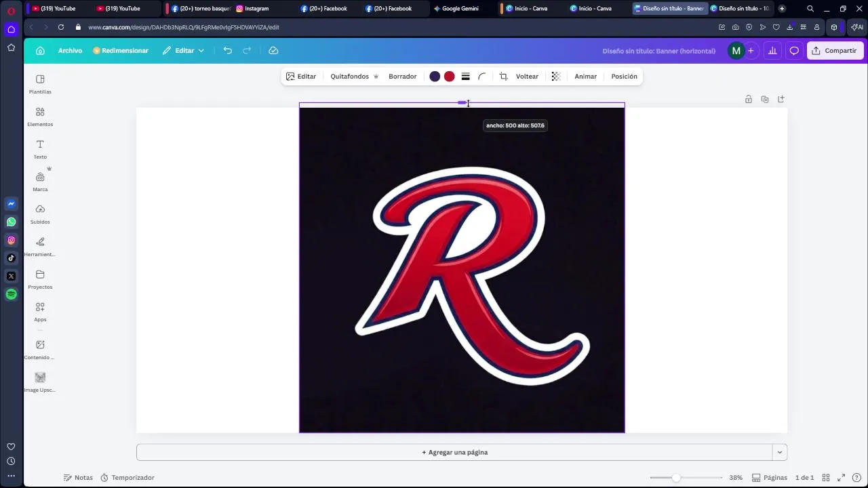Open Elementos panel in sidebar
This screenshot has width=868, height=488.
pyautogui.click(x=40, y=117)
